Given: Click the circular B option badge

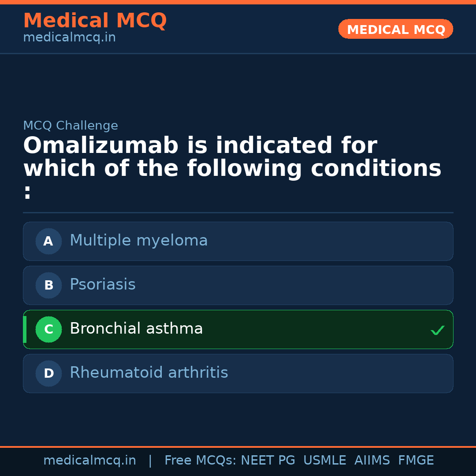Looking at the screenshot, I should tap(48, 285).
